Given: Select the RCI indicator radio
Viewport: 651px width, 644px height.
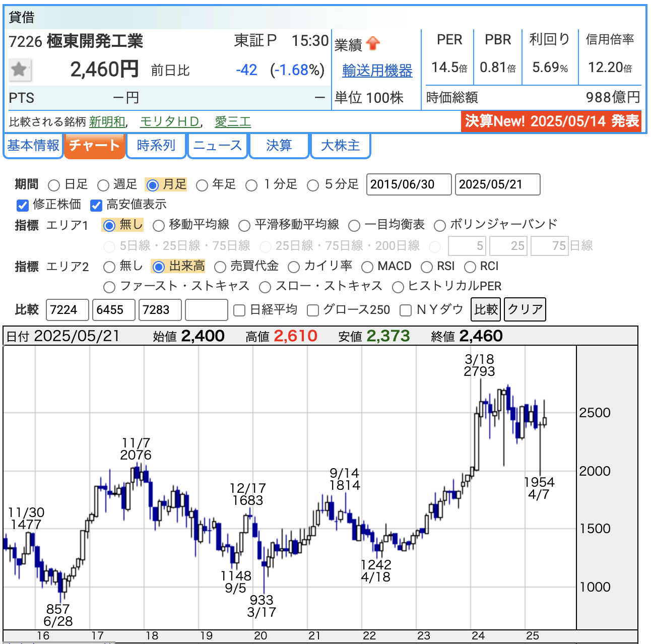Looking at the screenshot, I should [x=470, y=267].
